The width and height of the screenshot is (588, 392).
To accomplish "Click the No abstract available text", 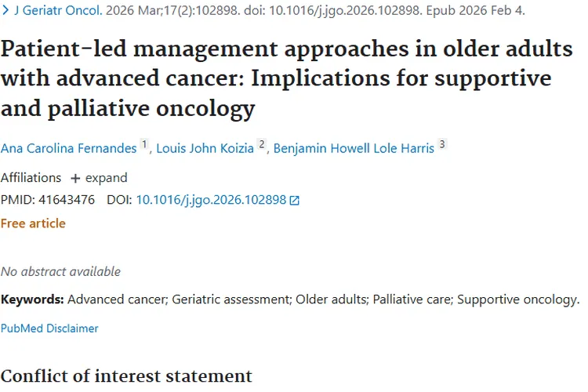I will (60, 271).
